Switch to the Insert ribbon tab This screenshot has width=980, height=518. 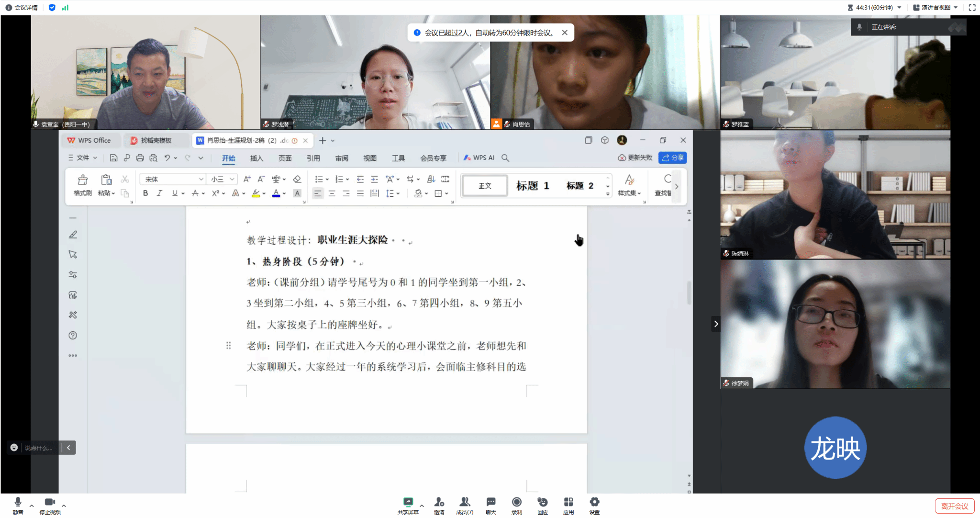[256, 158]
